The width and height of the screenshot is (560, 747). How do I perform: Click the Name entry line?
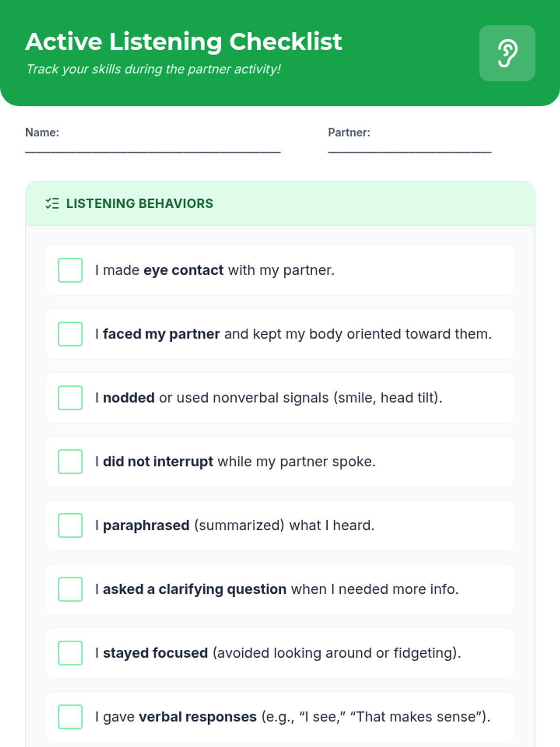pyautogui.click(x=153, y=149)
